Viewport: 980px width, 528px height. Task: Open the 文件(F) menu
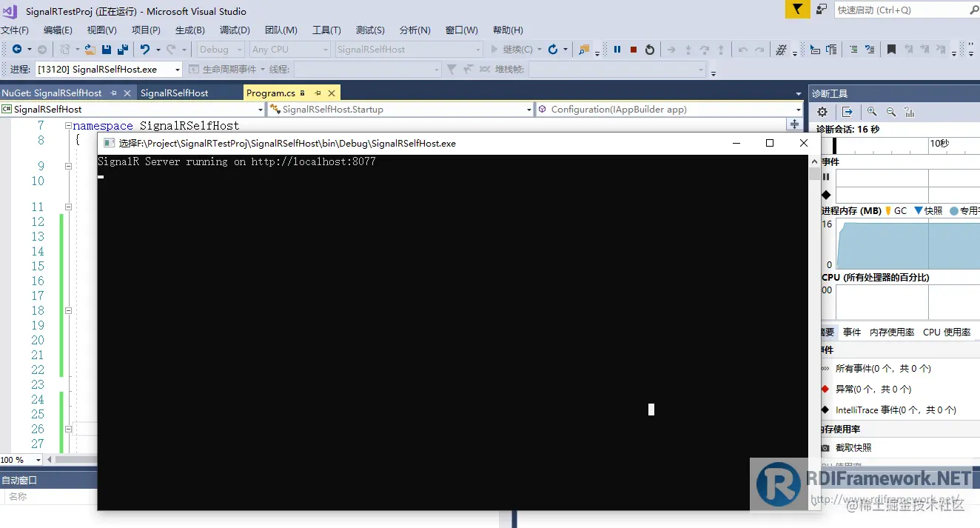[x=15, y=30]
